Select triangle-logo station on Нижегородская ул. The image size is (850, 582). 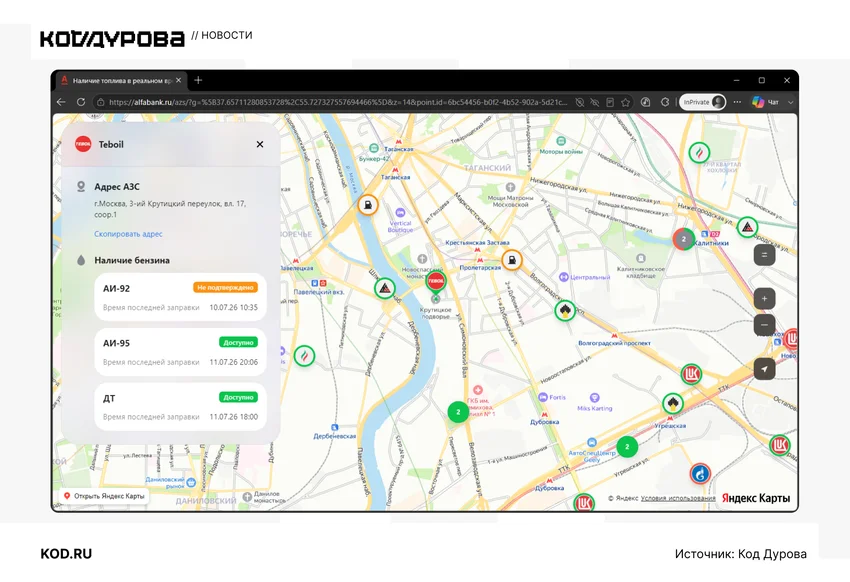pyautogui.click(x=747, y=227)
